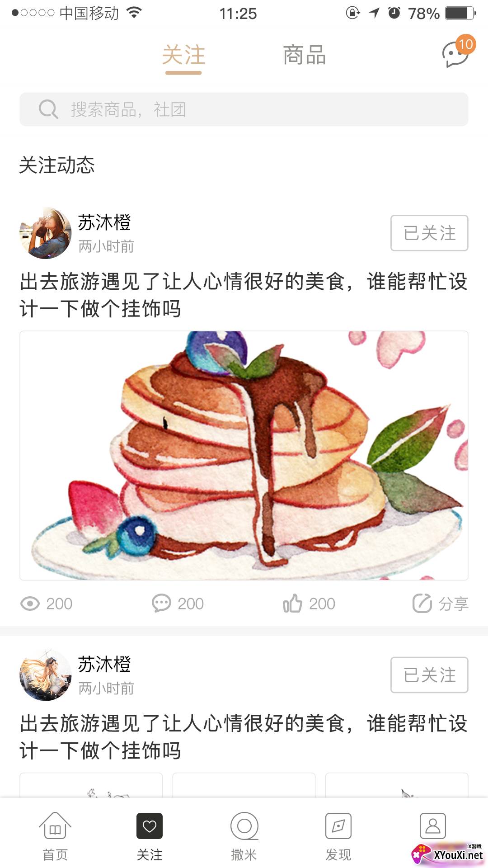
Task: Focus the 搜索商品, 社团 search field
Action: coord(244,109)
